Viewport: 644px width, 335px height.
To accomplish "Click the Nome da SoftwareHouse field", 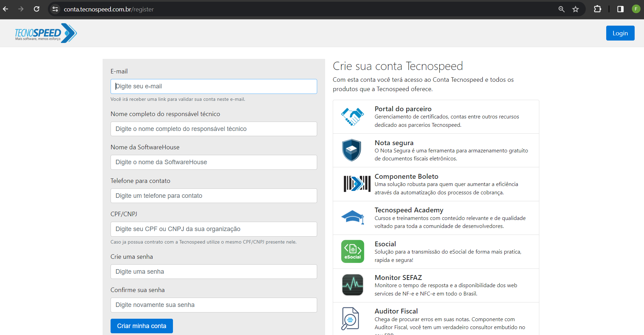I will (214, 162).
